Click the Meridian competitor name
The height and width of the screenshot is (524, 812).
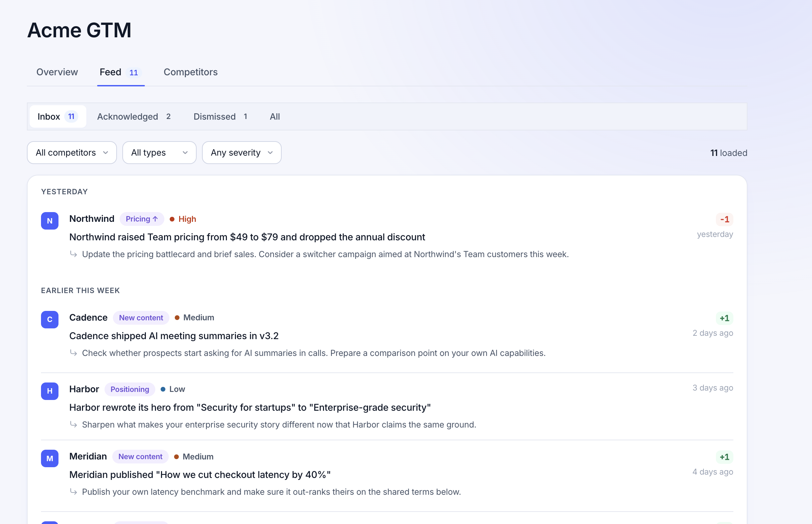(x=88, y=456)
